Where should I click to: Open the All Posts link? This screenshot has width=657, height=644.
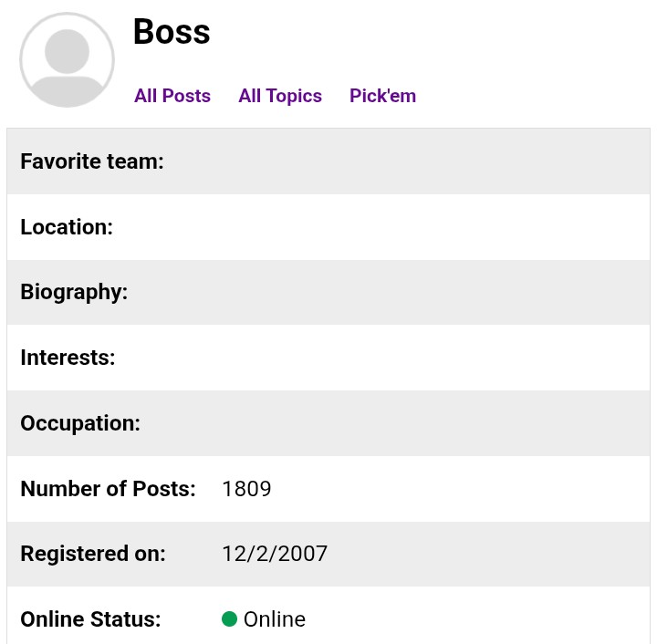click(172, 96)
